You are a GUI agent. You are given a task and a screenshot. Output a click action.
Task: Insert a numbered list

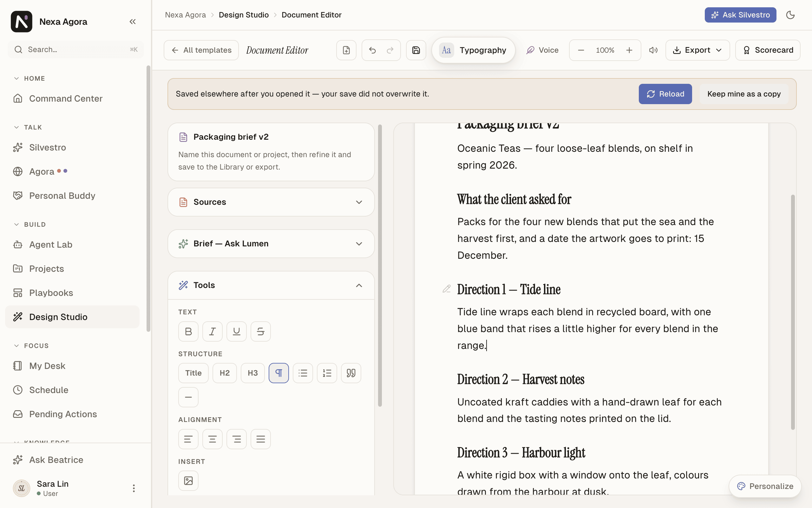tap(327, 373)
